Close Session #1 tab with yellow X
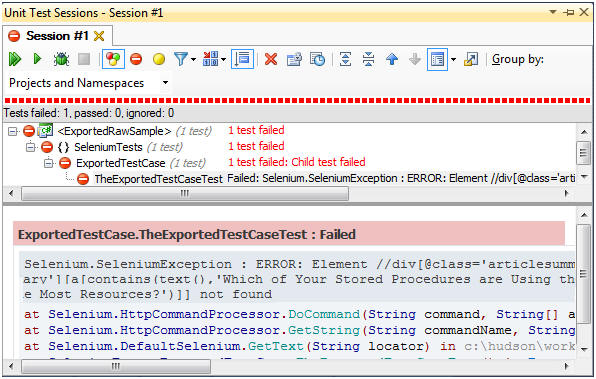Image resolution: width=596 pixels, height=379 pixels. pyautogui.click(x=99, y=36)
